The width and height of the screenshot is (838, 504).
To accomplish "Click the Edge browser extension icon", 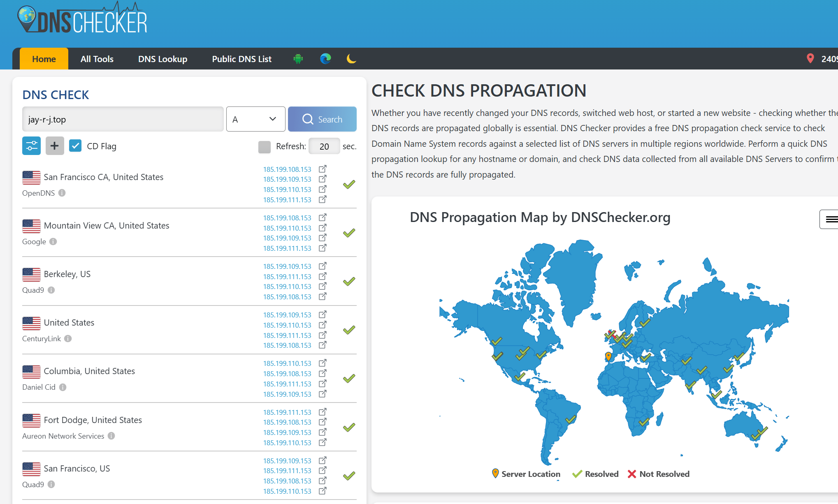I will tap(325, 59).
